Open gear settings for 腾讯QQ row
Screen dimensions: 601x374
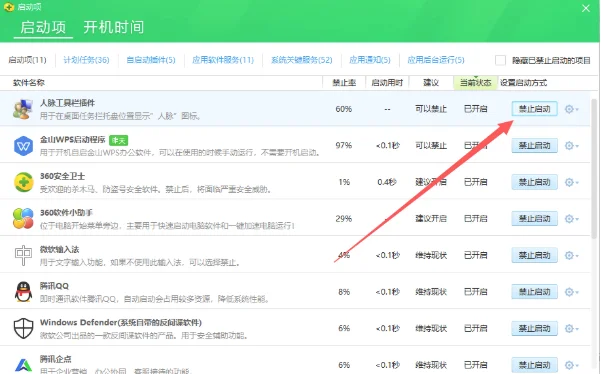tap(571, 292)
